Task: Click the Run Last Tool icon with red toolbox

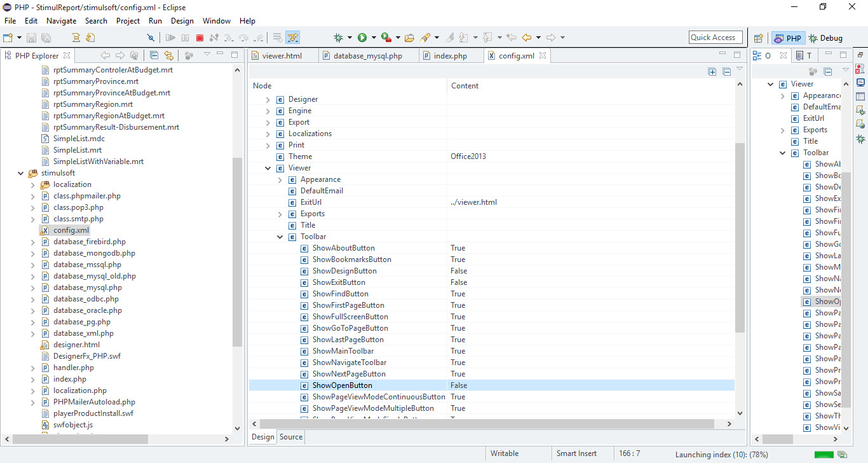Action: pos(386,38)
